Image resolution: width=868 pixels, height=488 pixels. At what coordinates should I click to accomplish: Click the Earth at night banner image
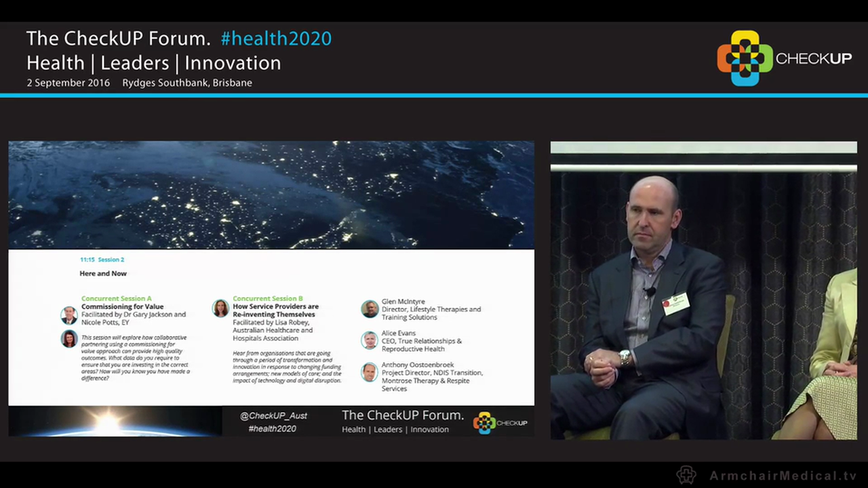[271, 195]
